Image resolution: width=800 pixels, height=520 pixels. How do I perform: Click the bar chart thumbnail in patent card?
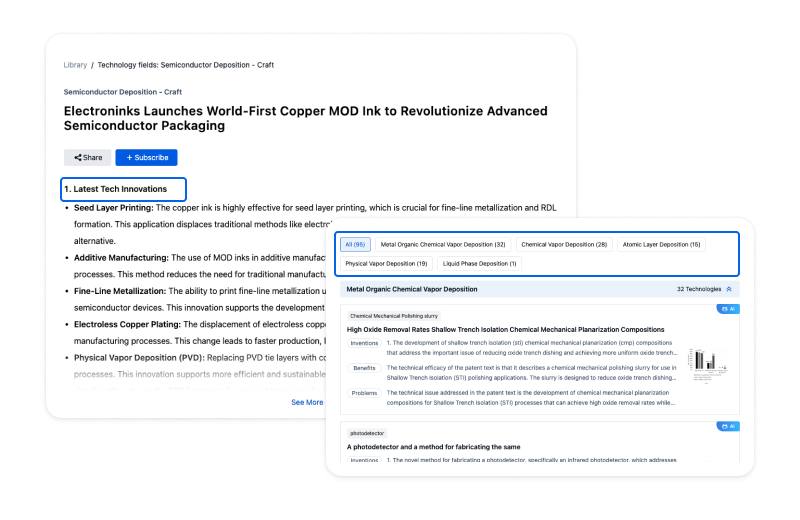click(x=708, y=368)
